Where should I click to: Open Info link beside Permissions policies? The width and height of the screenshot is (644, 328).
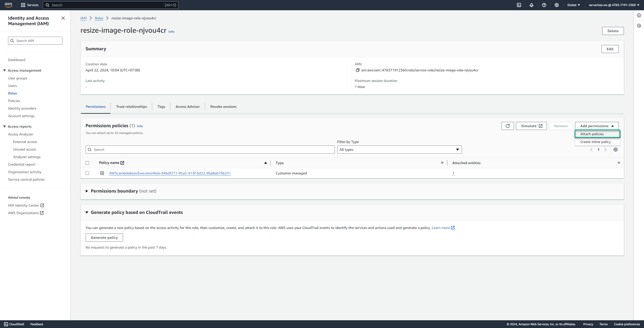pyautogui.click(x=140, y=126)
